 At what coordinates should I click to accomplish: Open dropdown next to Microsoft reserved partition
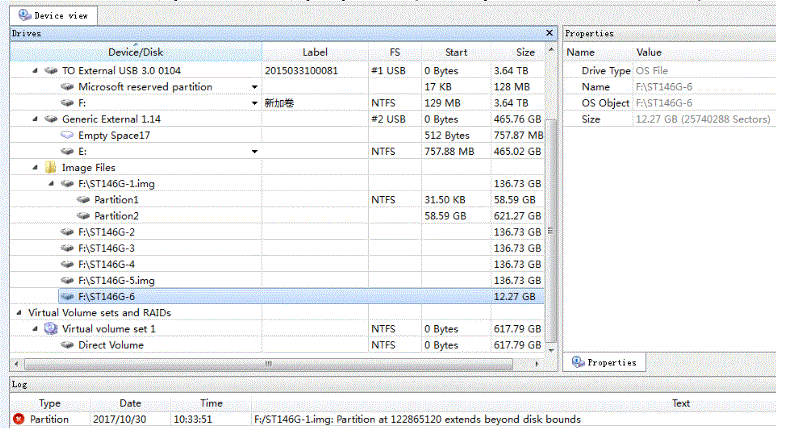[254, 87]
